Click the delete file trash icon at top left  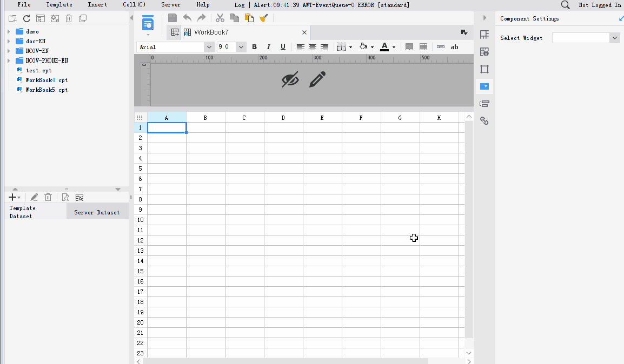point(69,18)
